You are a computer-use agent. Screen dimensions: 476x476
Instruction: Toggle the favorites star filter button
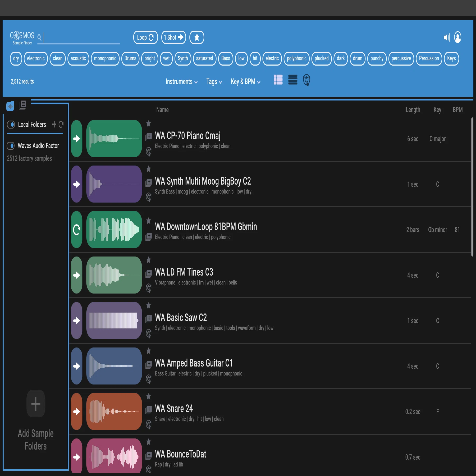point(197,37)
